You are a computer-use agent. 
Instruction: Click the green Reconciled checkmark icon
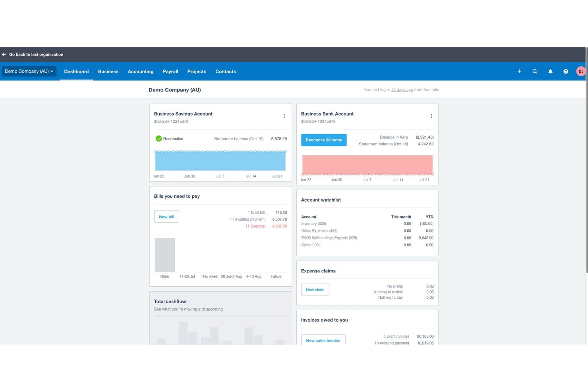coord(159,139)
